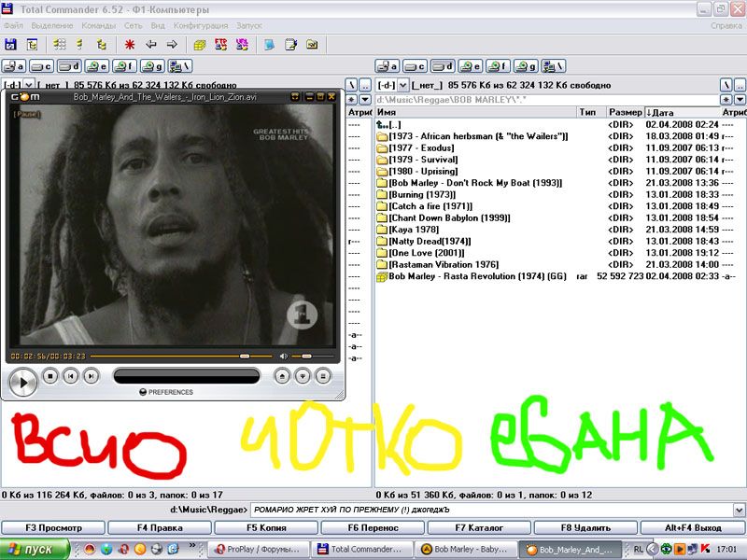
Task: Open the Вид menu
Action: point(158,26)
